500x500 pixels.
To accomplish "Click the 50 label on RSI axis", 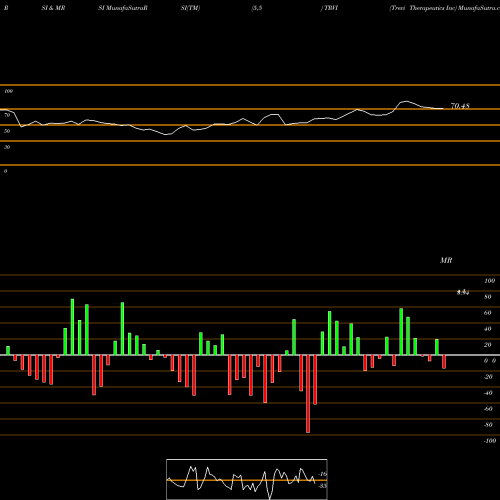I will (7, 131).
